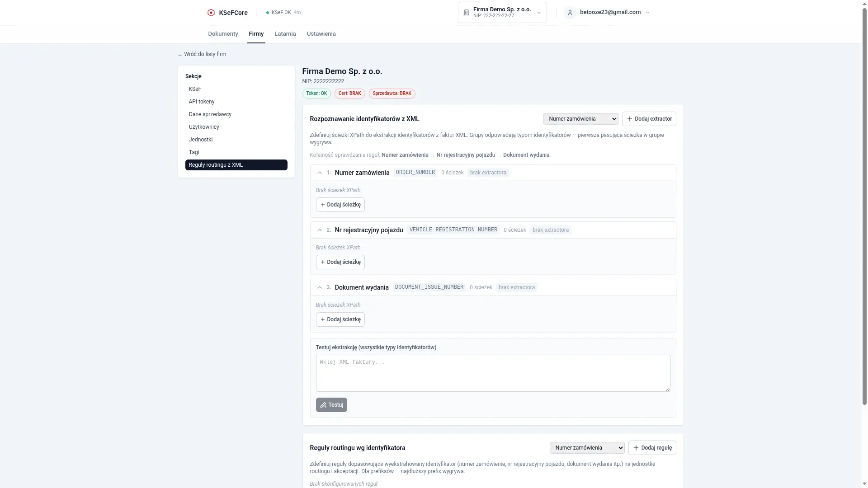Go to the Użytkownicy section

(x=236, y=127)
